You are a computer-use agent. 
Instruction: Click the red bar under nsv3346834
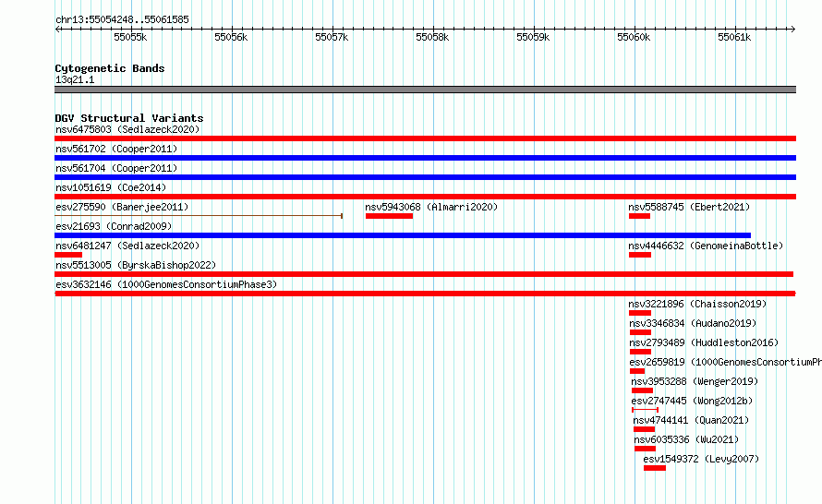click(x=641, y=332)
